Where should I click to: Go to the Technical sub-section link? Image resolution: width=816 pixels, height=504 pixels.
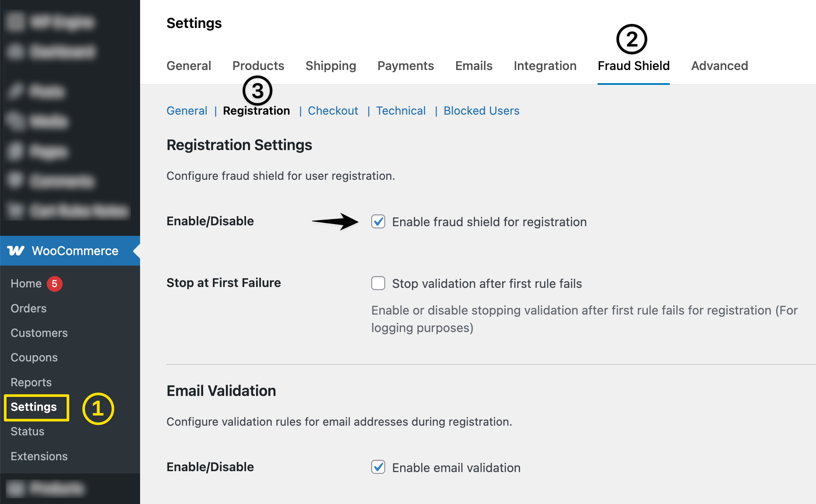[x=401, y=111]
